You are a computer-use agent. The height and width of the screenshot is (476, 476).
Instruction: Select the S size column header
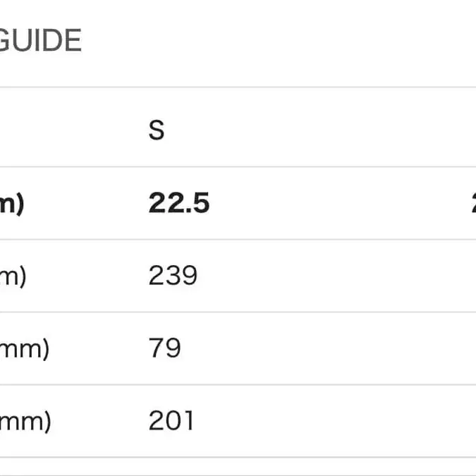tap(157, 130)
